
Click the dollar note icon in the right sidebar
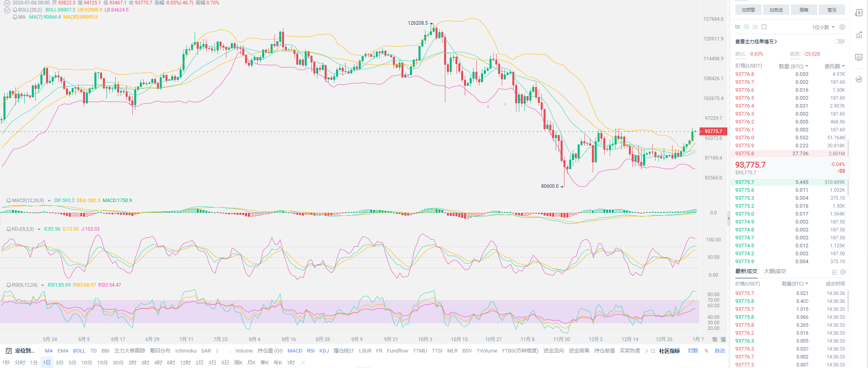click(859, 13)
